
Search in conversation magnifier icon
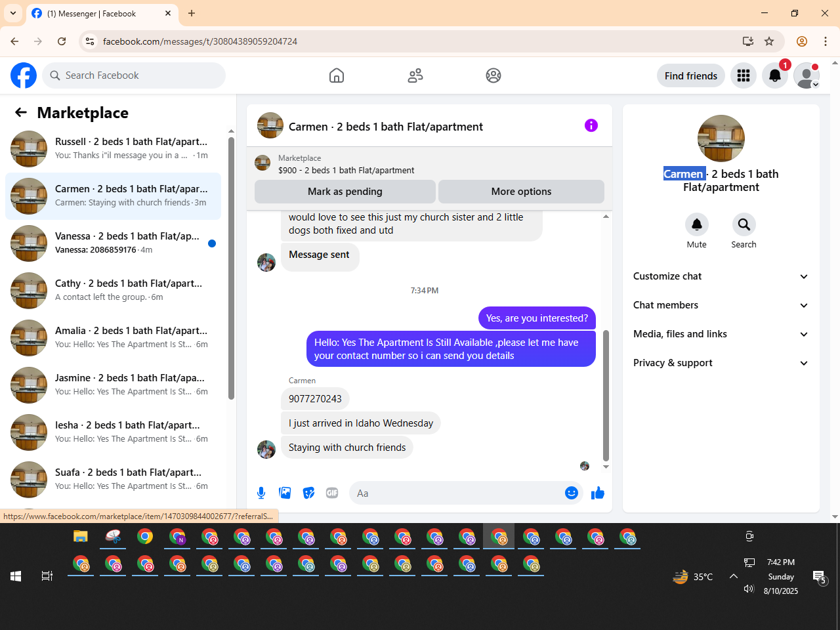point(744,224)
